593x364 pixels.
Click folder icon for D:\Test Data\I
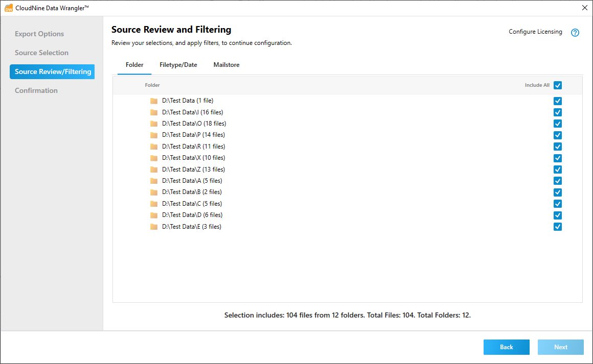point(153,112)
